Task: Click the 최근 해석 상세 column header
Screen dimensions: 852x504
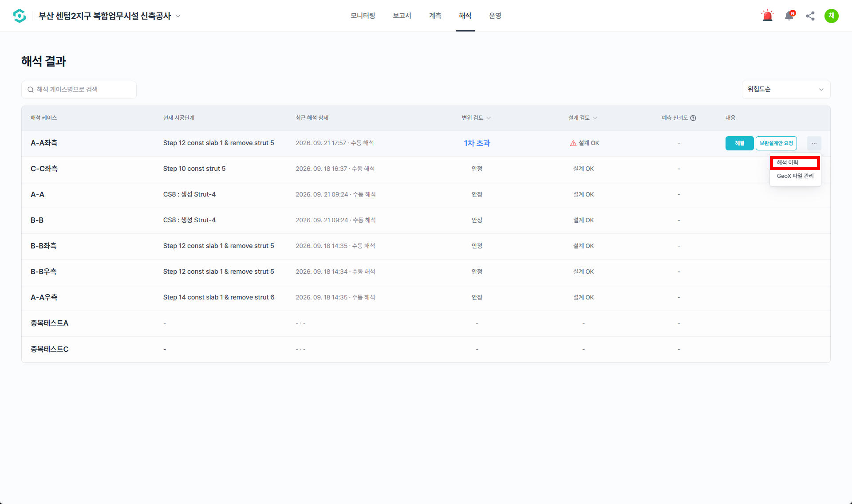Action: tap(312, 118)
